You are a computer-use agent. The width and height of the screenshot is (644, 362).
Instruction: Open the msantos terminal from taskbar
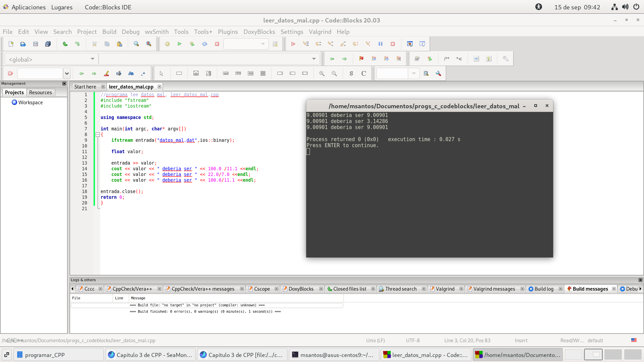tap(333, 355)
